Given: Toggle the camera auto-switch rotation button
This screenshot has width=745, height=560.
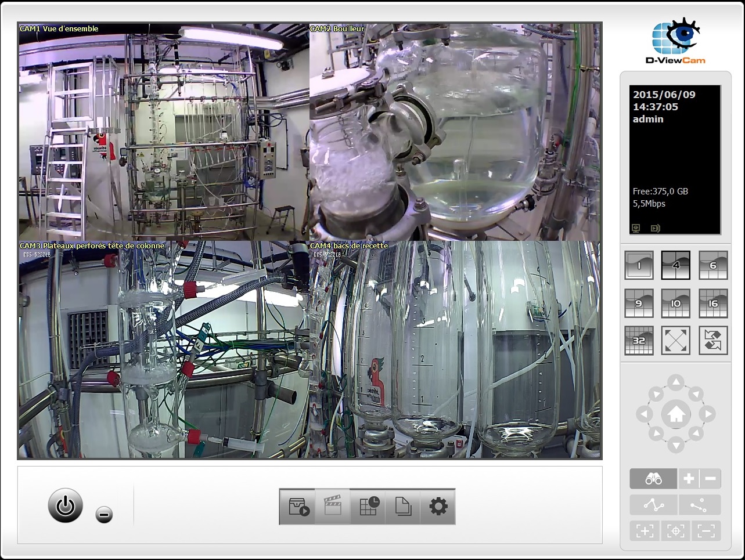Looking at the screenshot, I should pos(712,341).
